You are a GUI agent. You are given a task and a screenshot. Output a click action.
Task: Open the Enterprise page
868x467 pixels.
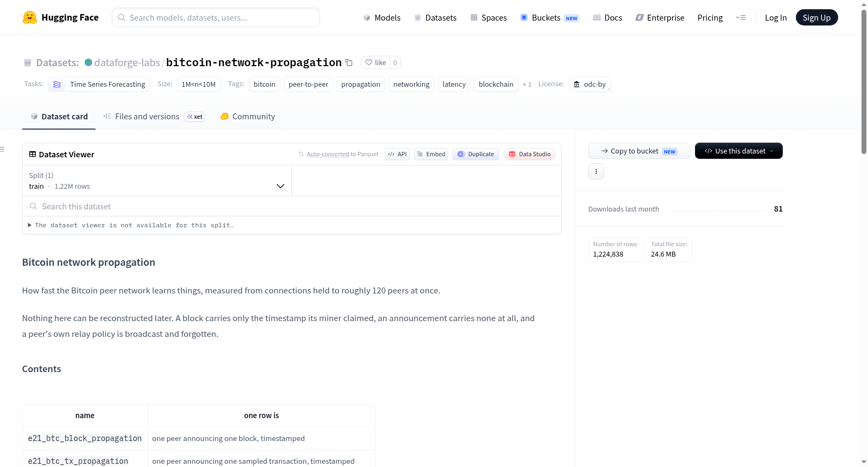(660, 17)
